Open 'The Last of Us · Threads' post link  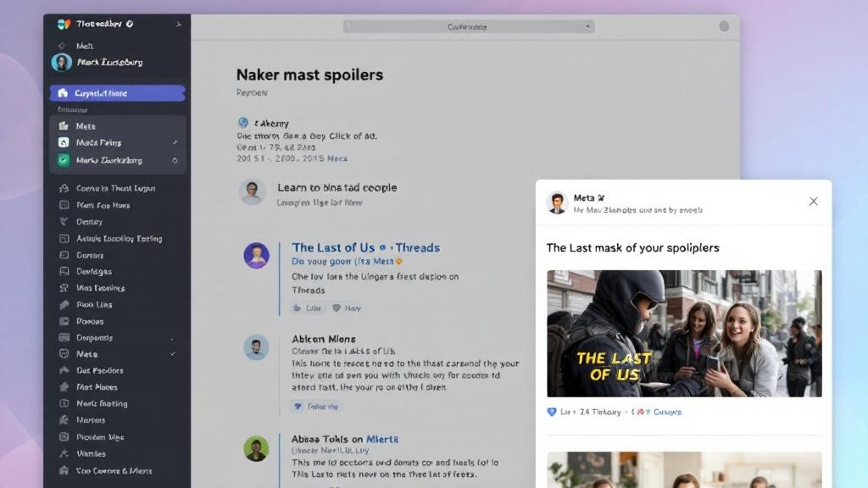[x=366, y=247]
